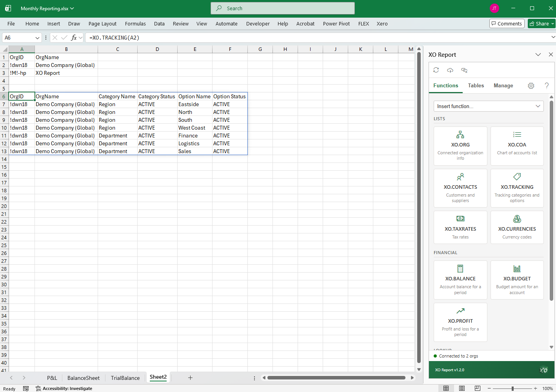This screenshot has width=556, height=392.
Task: Open XO Report pane options chevron
Action: 538,55
